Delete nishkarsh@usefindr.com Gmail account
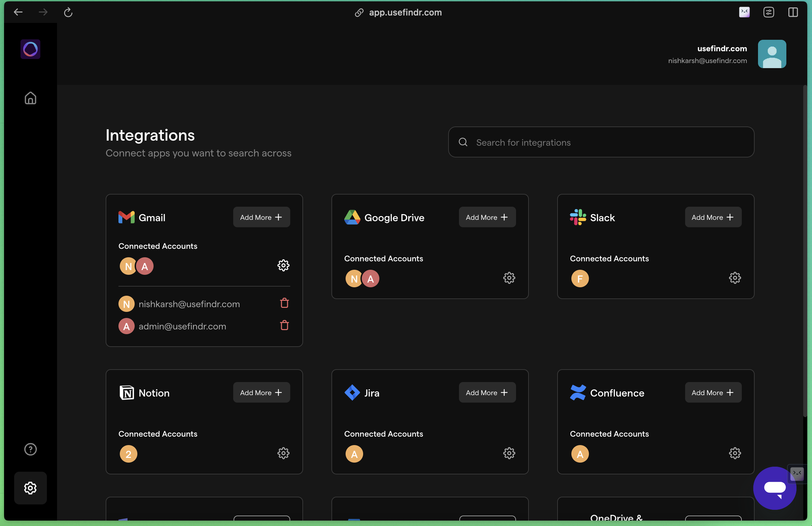812x526 pixels. click(284, 303)
